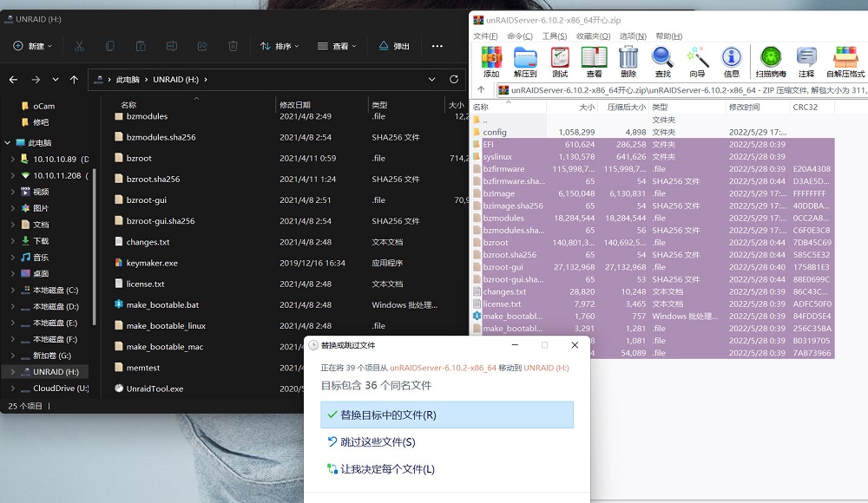868x503 pixels.
Task: Click WinRAR's up-one-level arrow beside path
Action: pyautogui.click(x=481, y=89)
